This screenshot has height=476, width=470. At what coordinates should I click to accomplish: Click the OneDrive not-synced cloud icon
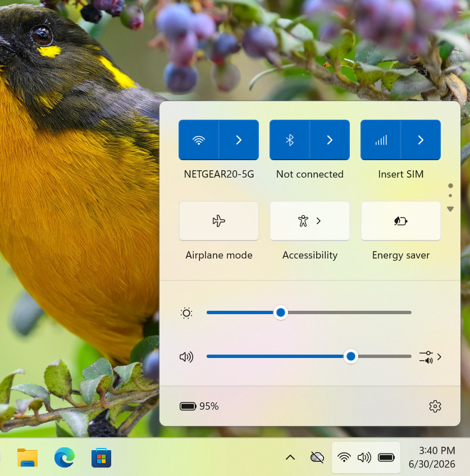click(x=317, y=457)
